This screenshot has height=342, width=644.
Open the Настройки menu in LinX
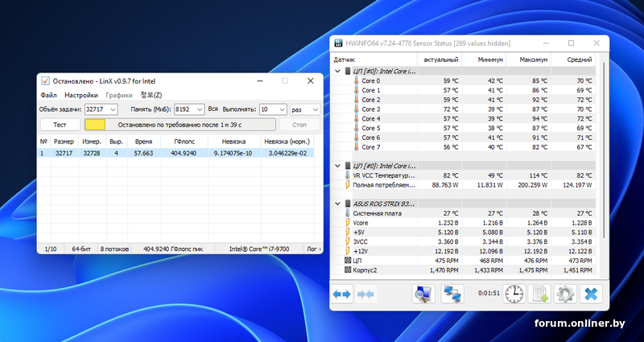81,95
